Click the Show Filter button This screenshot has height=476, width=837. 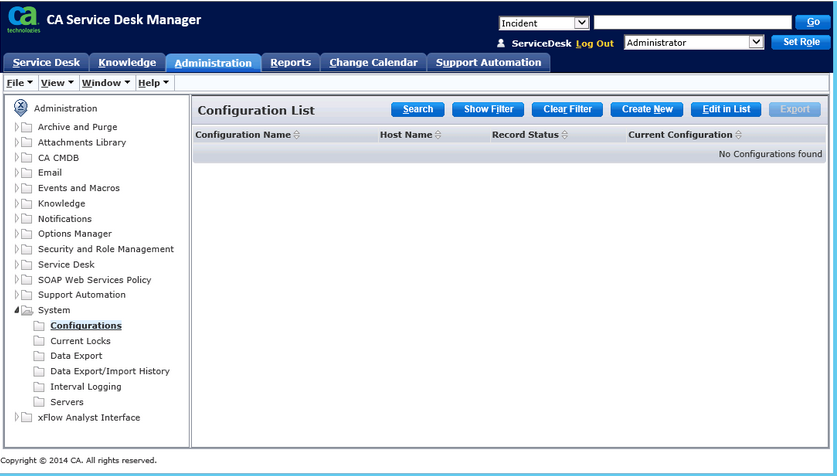click(489, 109)
